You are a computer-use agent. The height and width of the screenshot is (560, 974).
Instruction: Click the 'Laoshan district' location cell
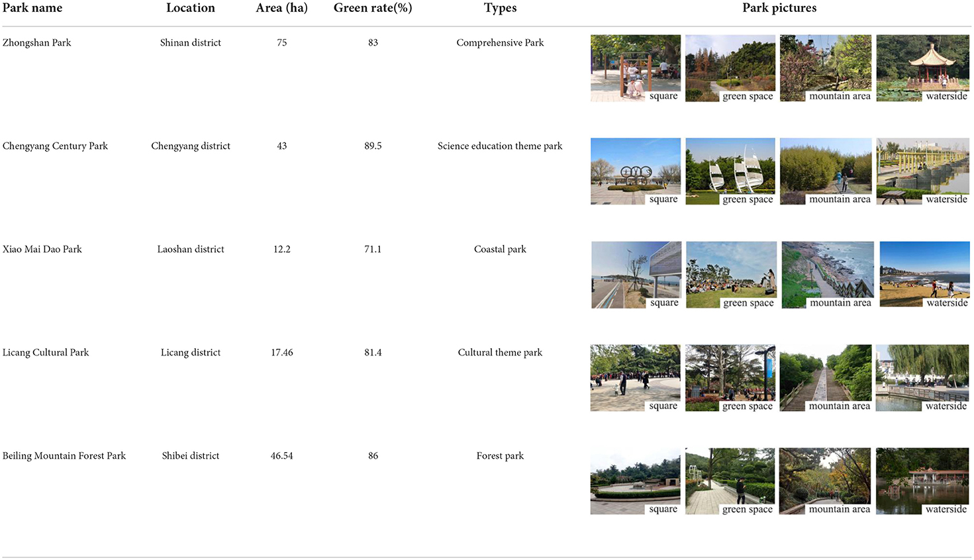click(191, 249)
